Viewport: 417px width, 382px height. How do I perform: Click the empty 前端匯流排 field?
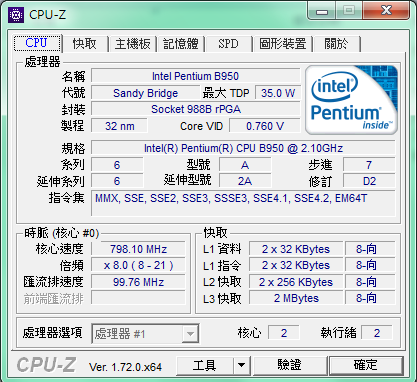click(138, 298)
